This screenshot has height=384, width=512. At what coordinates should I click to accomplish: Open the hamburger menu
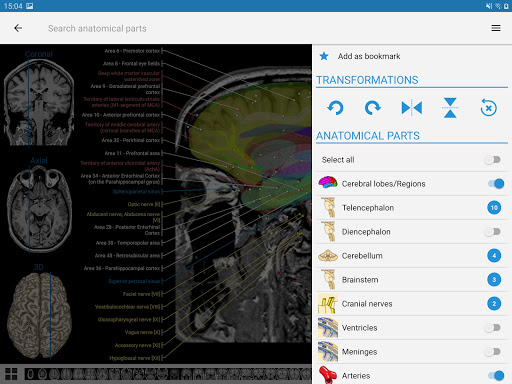496,28
